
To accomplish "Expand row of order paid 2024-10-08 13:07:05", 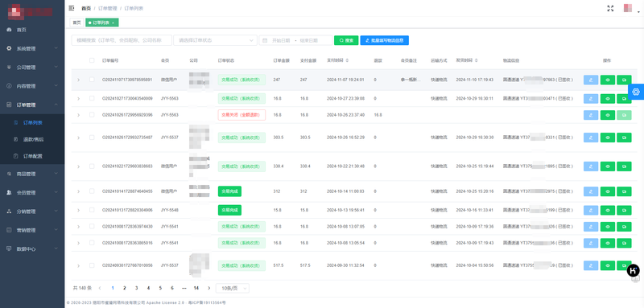I will [78, 227].
